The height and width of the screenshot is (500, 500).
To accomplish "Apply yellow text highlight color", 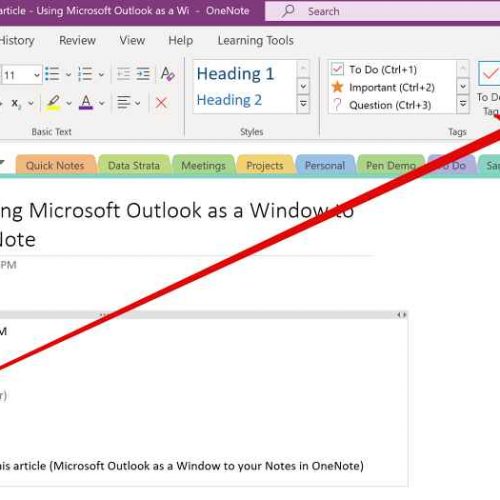I will click(x=54, y=103).
